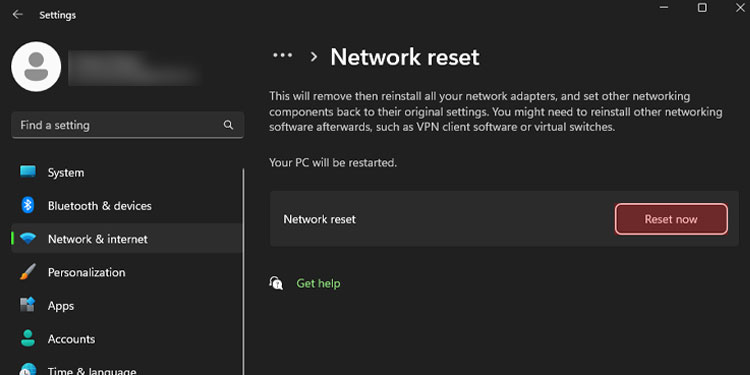Click the Reset now button
The width and height of the screenshot is (750, 375).
[671, 219]
